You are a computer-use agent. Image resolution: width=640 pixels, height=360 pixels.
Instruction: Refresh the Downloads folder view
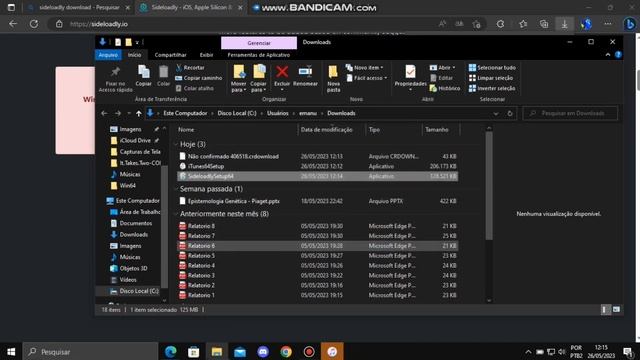pos(510,113)
